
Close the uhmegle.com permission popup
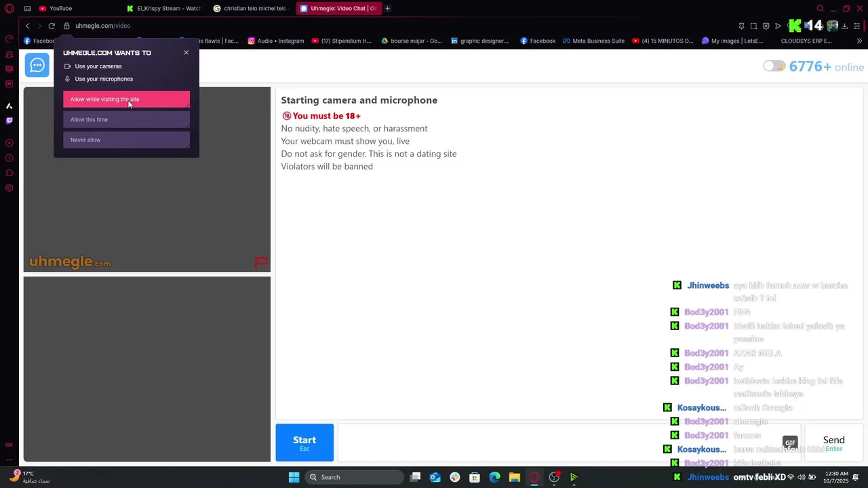[x=186, y=52]
